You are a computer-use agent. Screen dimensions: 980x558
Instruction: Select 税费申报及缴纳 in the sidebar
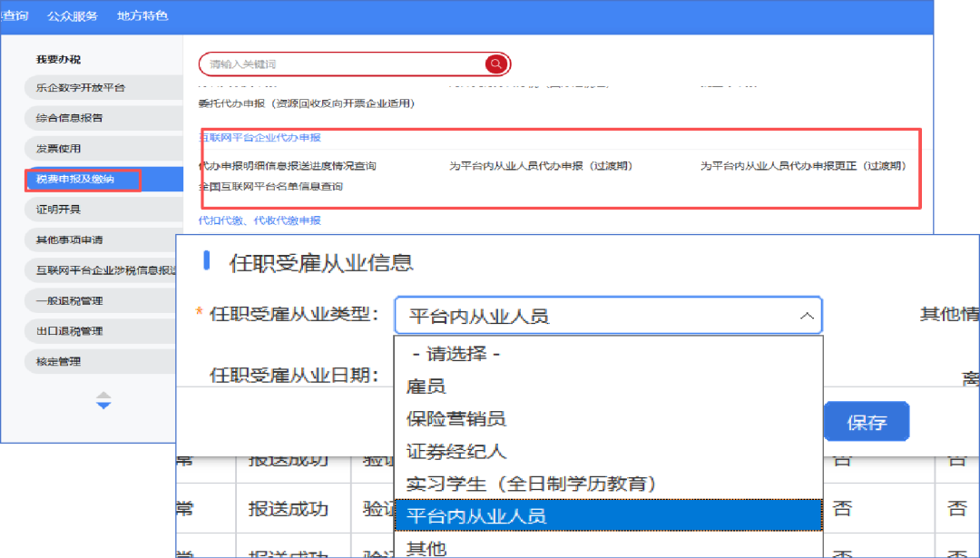coord(82,180)
